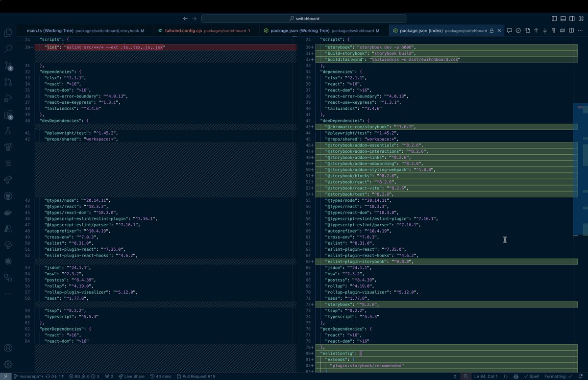Screen dimensions: 588x380
Task: Open the Docker whale icon view
Action: (x=8, y=213)
